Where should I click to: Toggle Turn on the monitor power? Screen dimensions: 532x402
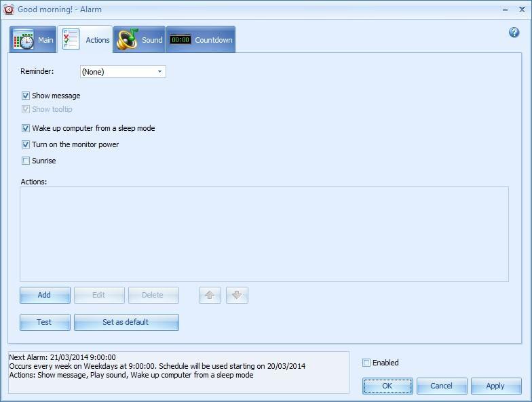pyautogui.click(x=26, y=144)
